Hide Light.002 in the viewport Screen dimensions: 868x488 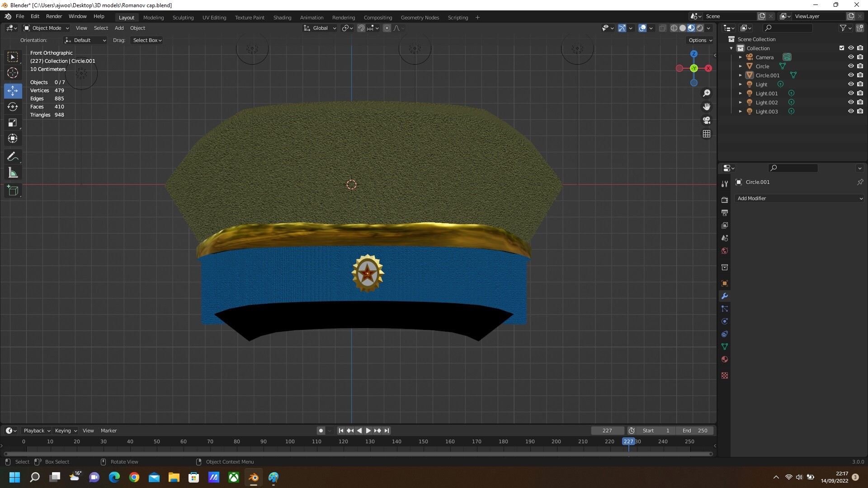851,102
